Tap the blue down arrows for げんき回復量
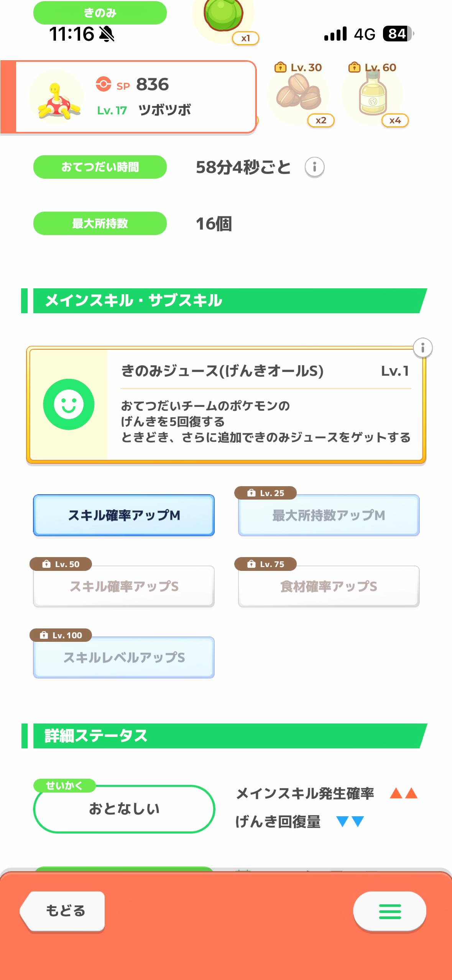This screenshot has height=980, width=452. click(x=350, y=821)
